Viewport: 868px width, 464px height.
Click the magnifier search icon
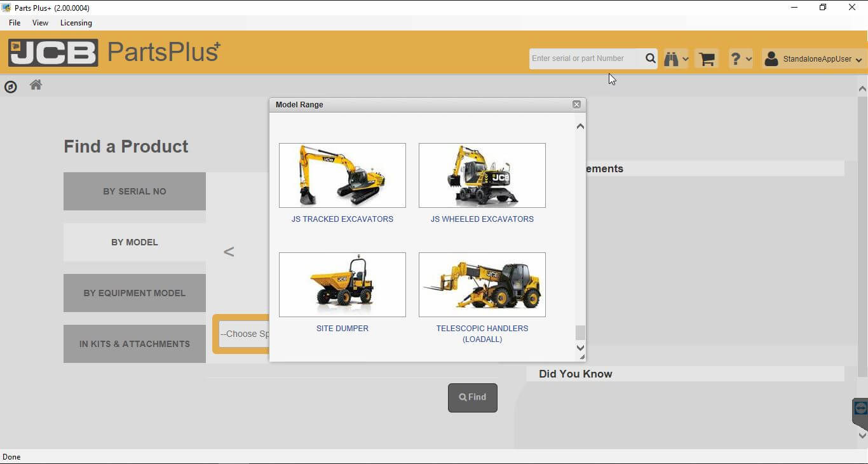650,58
